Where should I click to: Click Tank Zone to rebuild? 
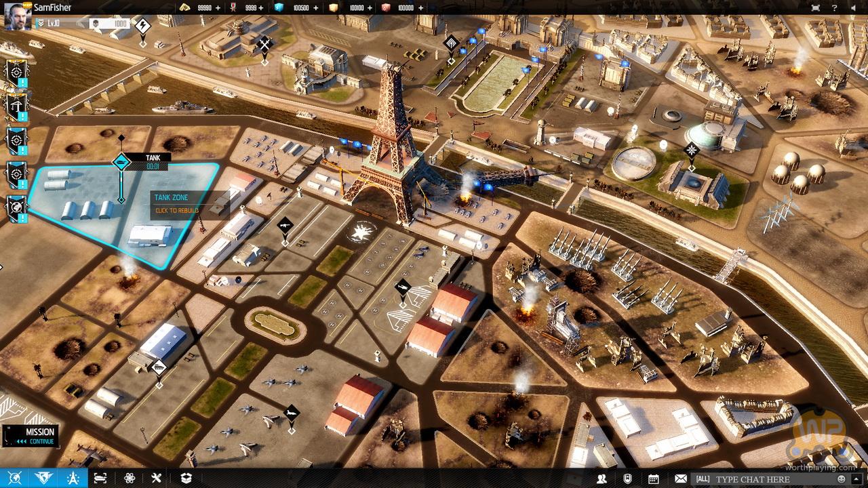pyautogui.click(x=176, y=204)
